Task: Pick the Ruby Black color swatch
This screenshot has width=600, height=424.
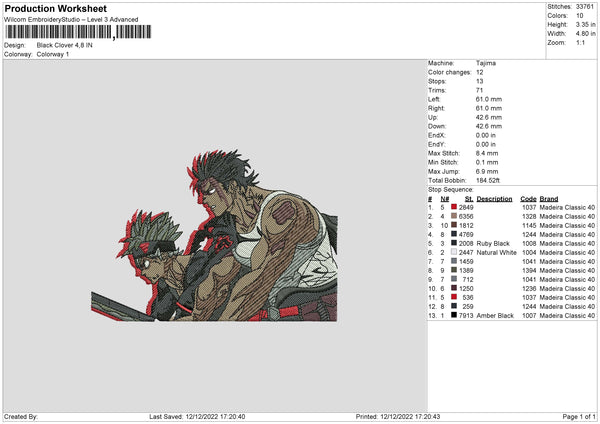Action: (x=454, y=243)
